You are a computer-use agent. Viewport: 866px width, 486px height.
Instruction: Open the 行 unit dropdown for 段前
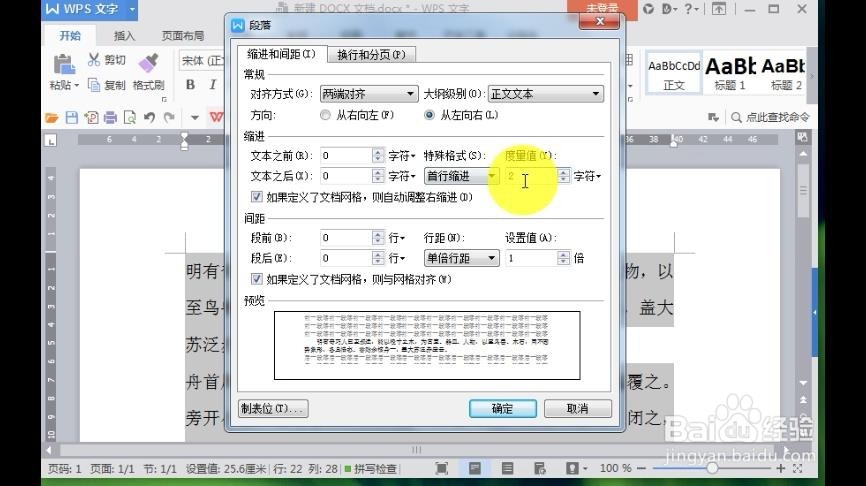click(397, 238)
